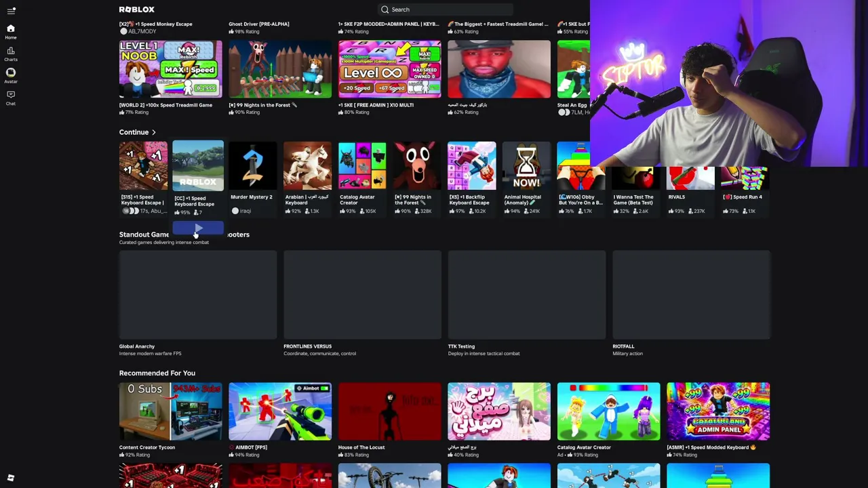This screenshot has height=488, width=868.
Task: Click the magnifier icon in the search bar
Action: [385, 9]
